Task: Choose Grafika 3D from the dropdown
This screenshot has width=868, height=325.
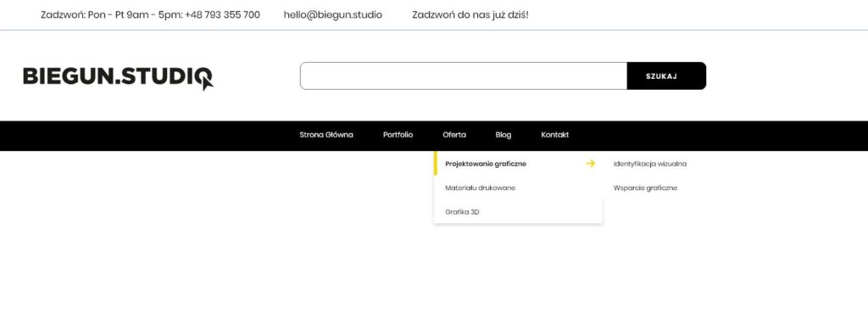Action: coord(518,212)
